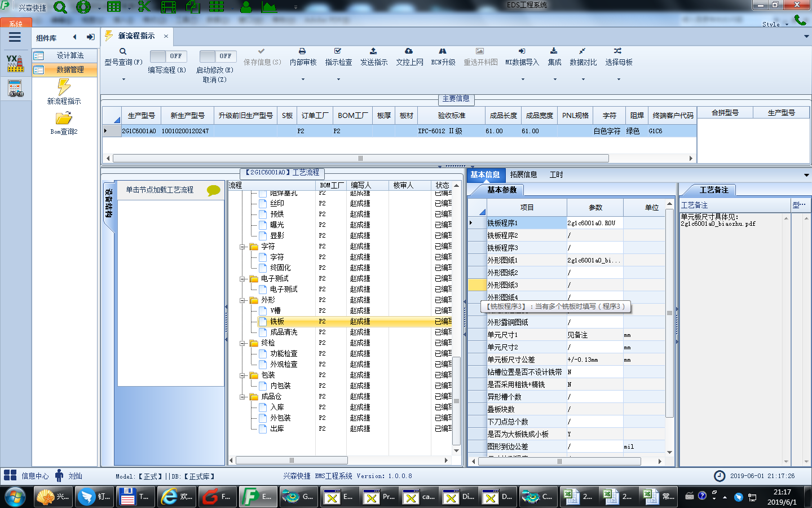Click the green nine-square grid icon
The image size is (812, 508).
point(217,7)
